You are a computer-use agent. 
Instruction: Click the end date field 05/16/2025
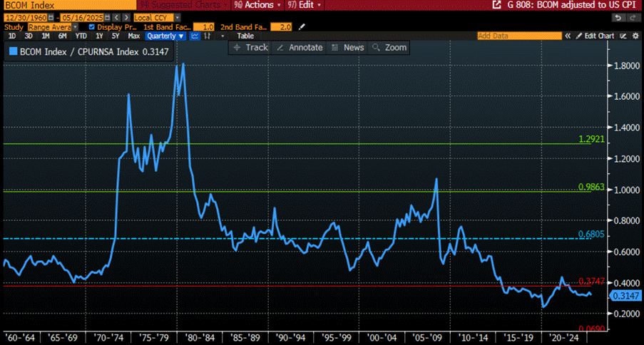click(x=83, y=18)
